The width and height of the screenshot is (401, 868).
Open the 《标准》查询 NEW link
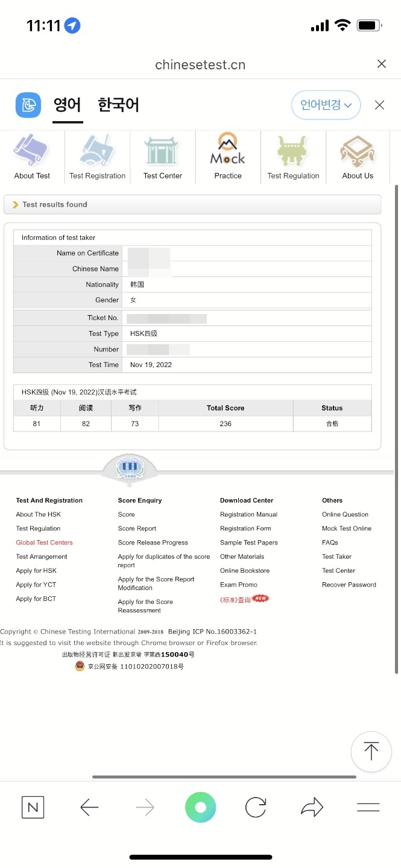tap(245, 599)
